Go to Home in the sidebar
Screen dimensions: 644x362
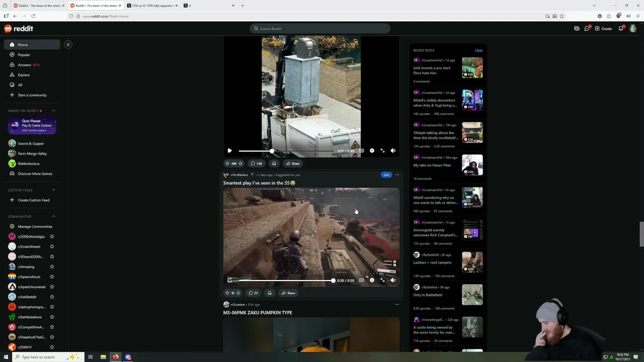[x=32, y=45]
